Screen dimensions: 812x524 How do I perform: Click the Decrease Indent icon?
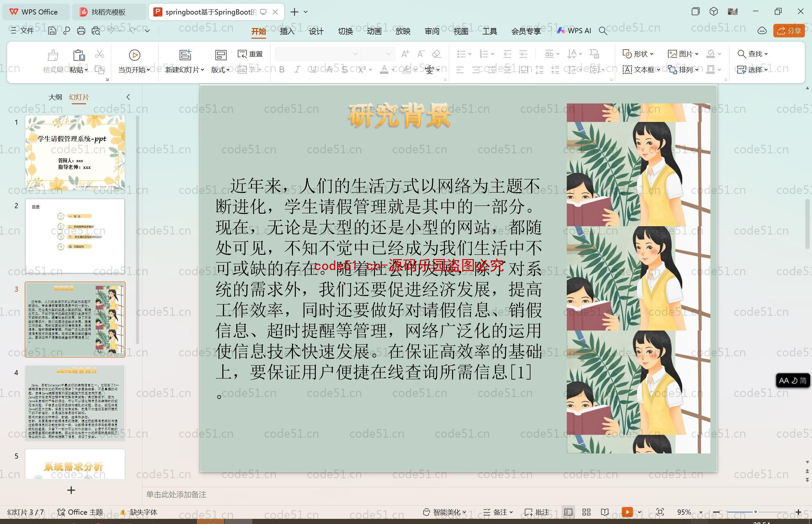[507, 54]
